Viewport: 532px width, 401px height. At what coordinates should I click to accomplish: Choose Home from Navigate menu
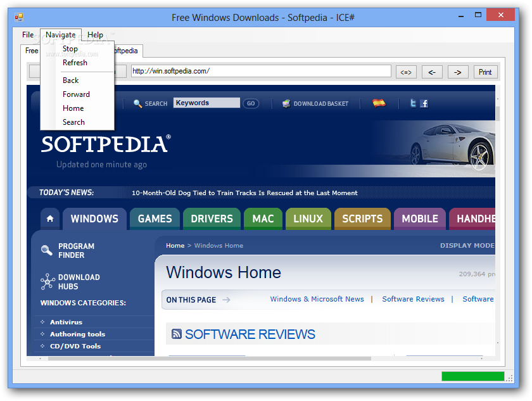(x=73, y=108)
